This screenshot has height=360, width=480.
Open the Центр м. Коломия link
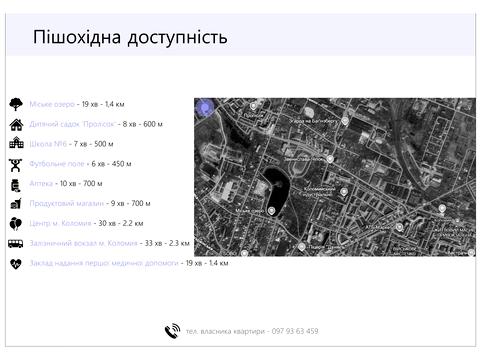coord(60,223)
